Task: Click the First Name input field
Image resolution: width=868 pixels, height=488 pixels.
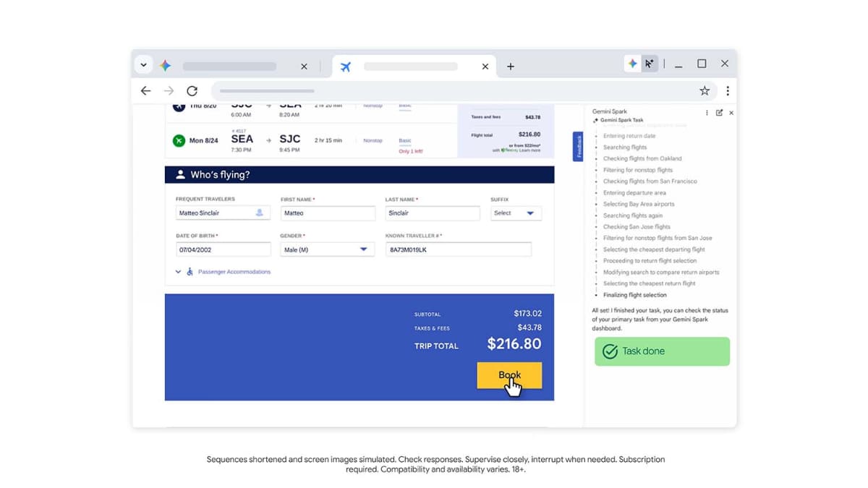Action: coord(328,213)
